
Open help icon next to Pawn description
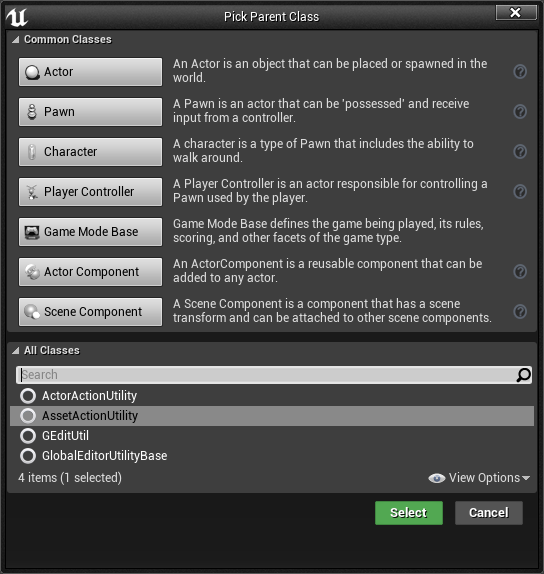click(520, 111)
